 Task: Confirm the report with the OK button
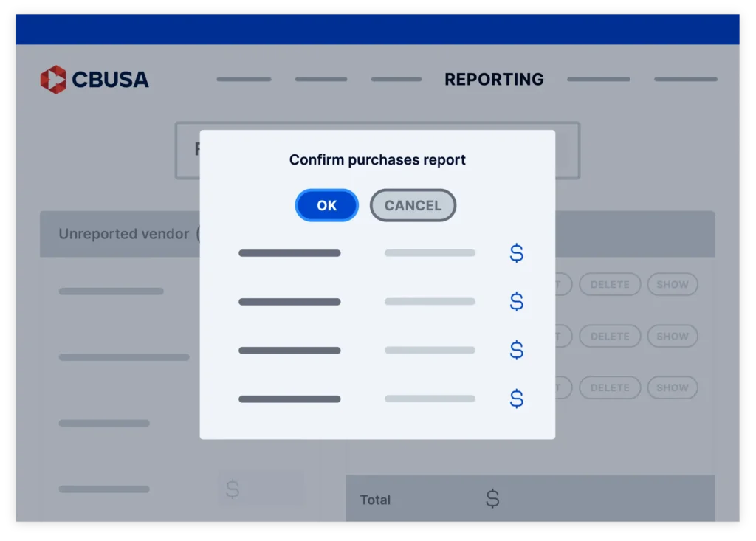[x=327, y=205]
